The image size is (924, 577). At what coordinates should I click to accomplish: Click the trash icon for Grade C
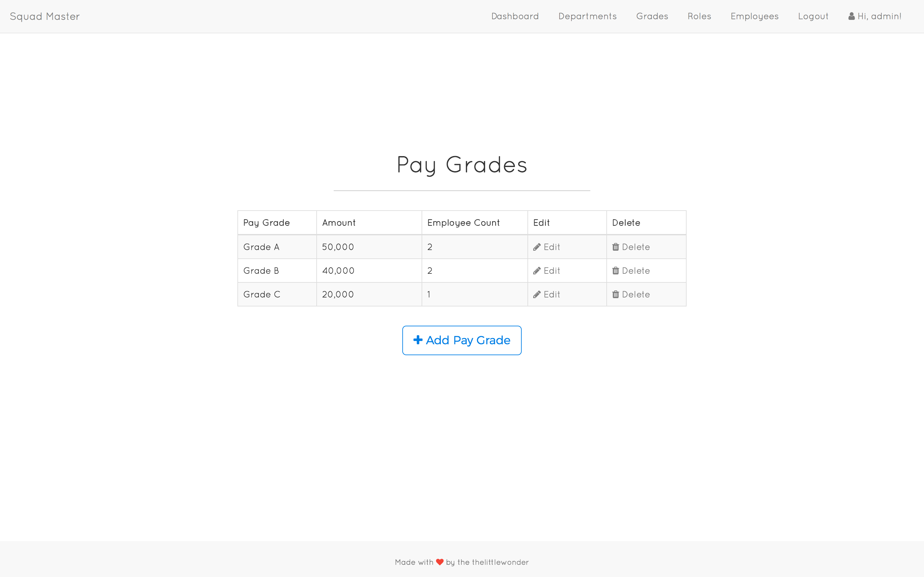[615, 294]
